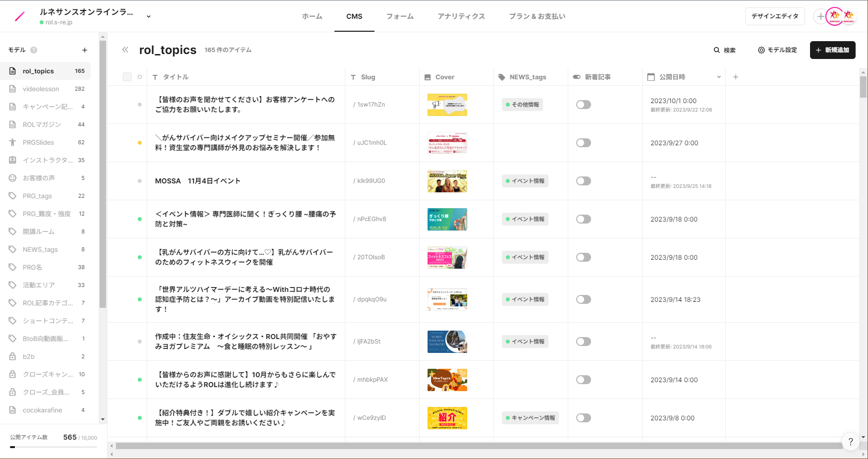
Task: Open その他情報 tag dropdown in first row
Action: pyautogui.click(x=522, y=105)
